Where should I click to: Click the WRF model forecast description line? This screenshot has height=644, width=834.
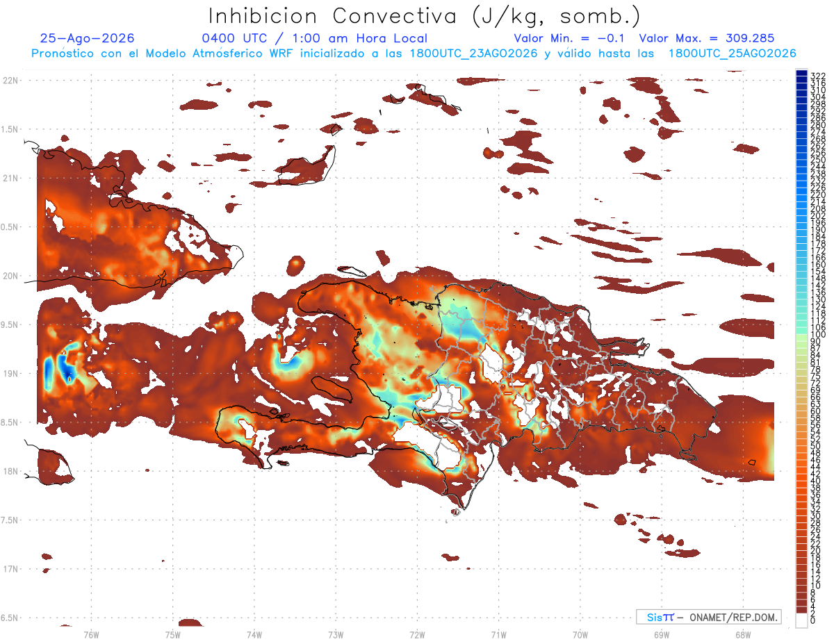[x=414, y=53]
